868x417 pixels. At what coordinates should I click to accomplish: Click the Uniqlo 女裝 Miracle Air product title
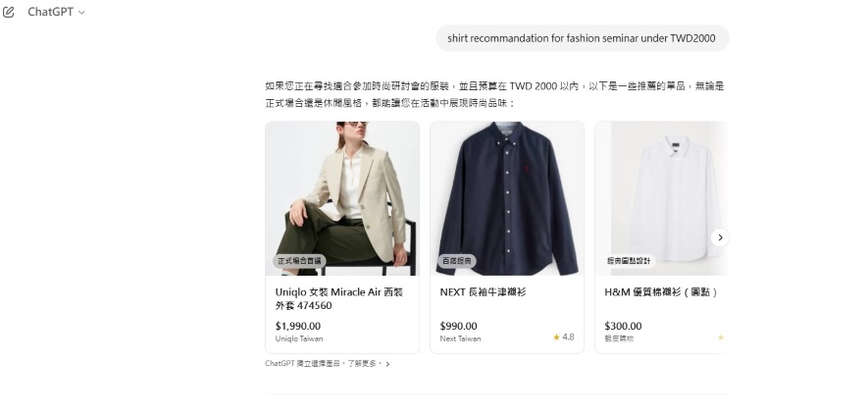[x=338, y=299]
